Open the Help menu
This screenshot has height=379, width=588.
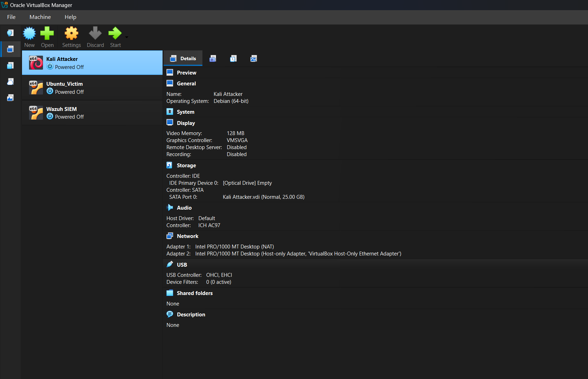(x=70, y=17)
